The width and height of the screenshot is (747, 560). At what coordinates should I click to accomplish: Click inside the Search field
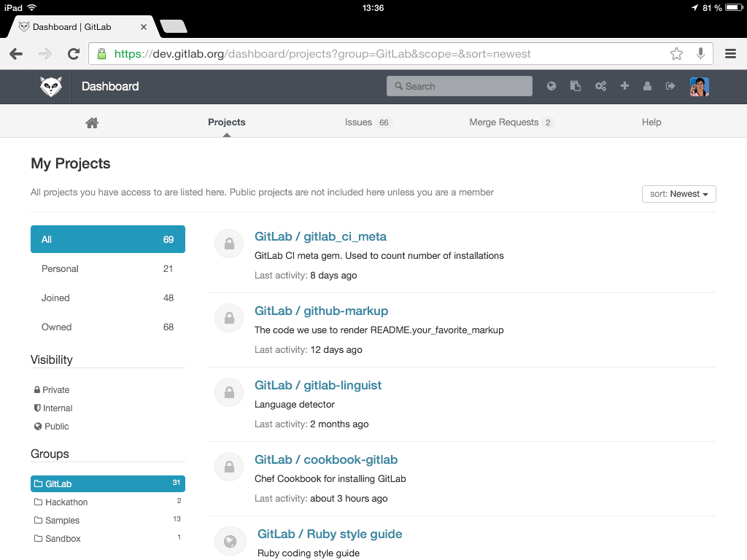(459, 86)
